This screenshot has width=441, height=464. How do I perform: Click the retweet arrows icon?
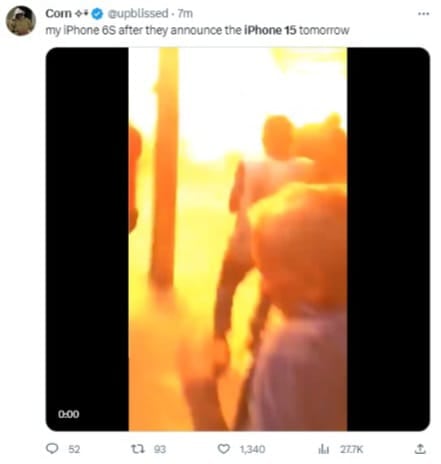click(138, 449)
